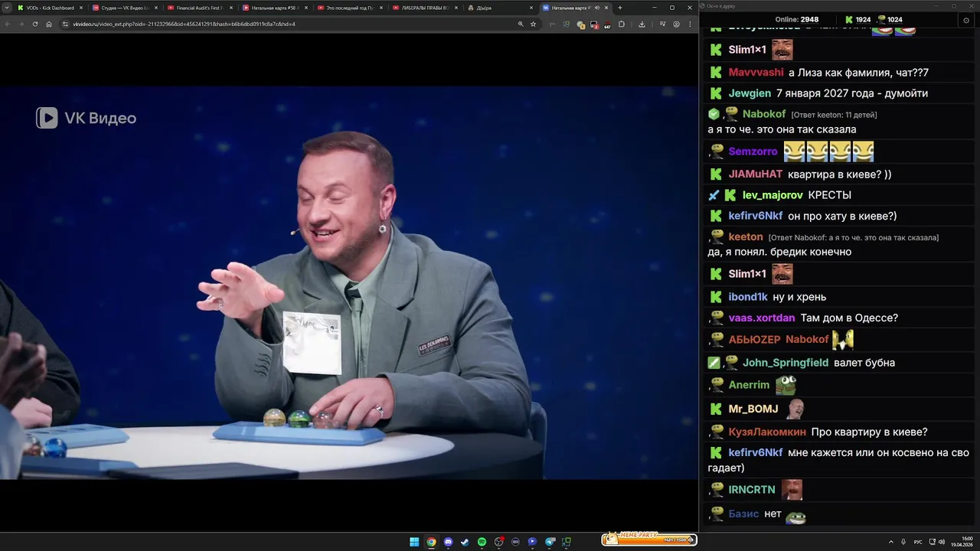Click the Nabokof message author name
The image size is (980, 551).
764,114
